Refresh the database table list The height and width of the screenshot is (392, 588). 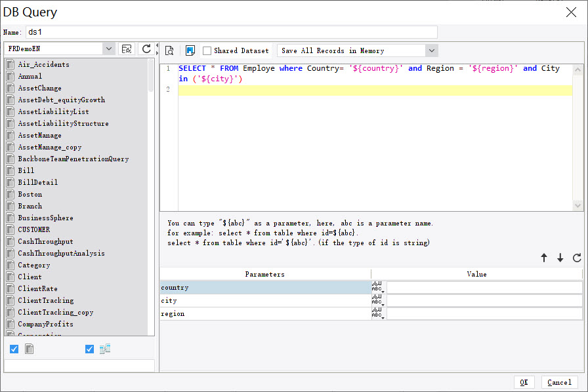pyautogui.click(x=146, y=49)
